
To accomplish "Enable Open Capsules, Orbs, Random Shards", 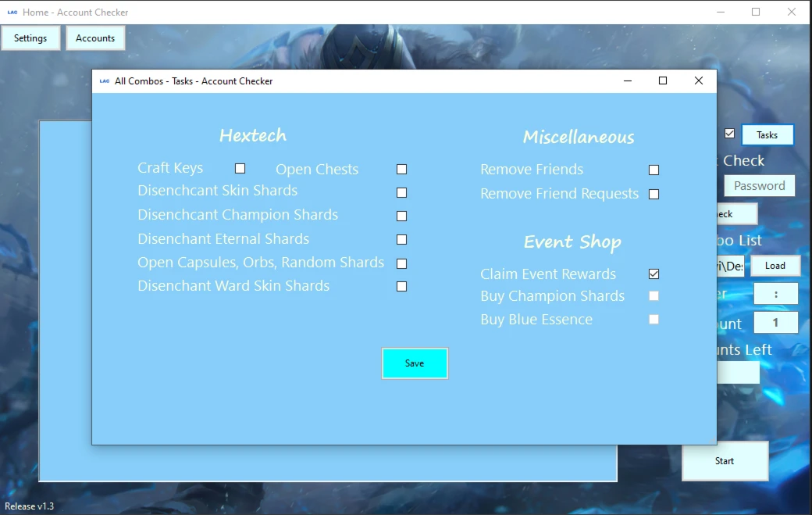I will tap(401, 263).
